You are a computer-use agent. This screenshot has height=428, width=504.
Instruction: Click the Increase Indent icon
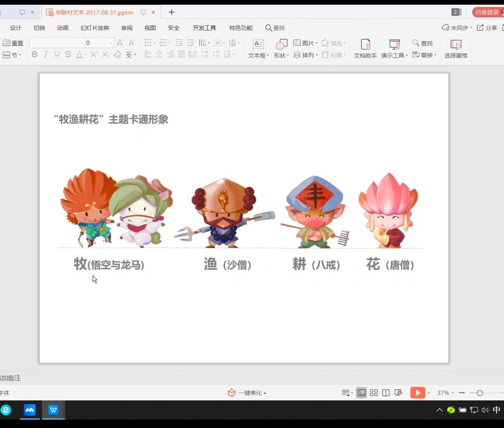coord(190,43)
